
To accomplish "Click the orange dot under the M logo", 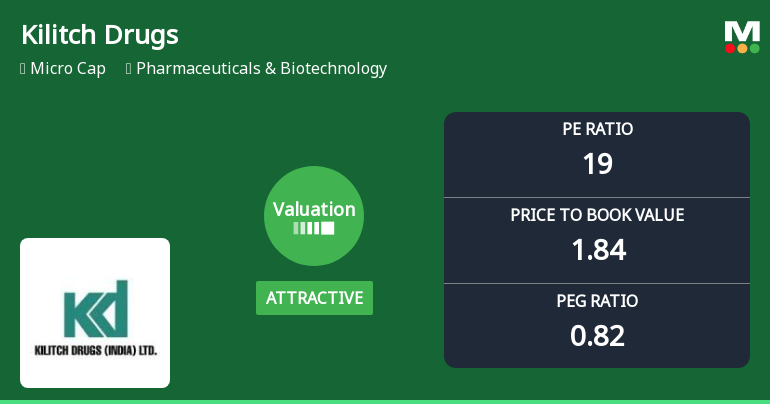I will pos(742,48).
